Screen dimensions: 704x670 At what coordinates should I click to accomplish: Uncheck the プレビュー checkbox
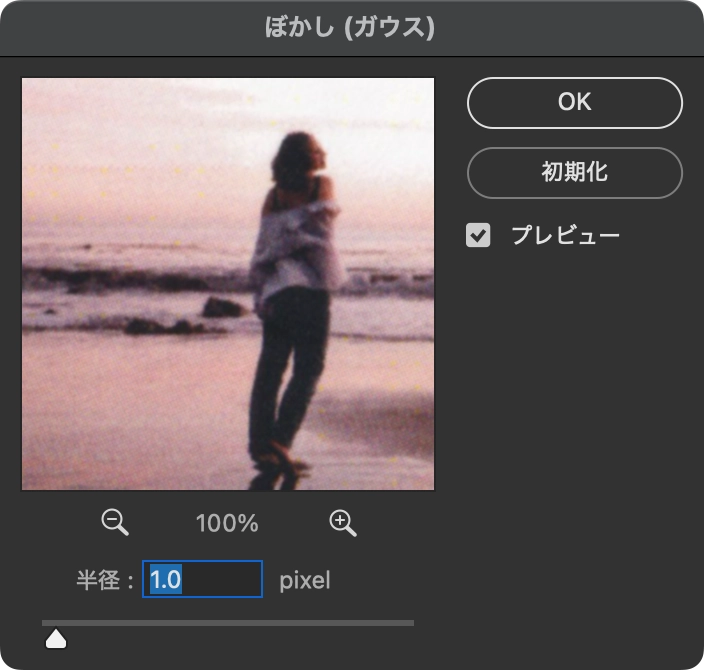[479, 236]
